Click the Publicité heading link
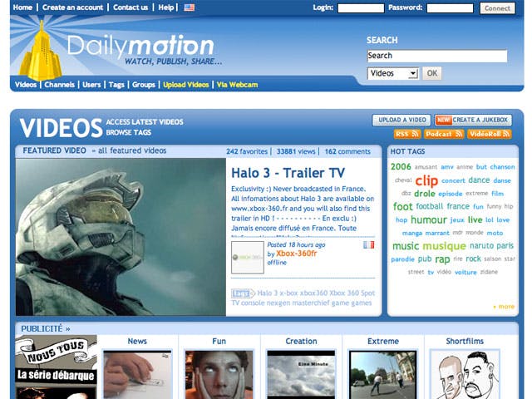532x399 pixels. click(46, 328)
